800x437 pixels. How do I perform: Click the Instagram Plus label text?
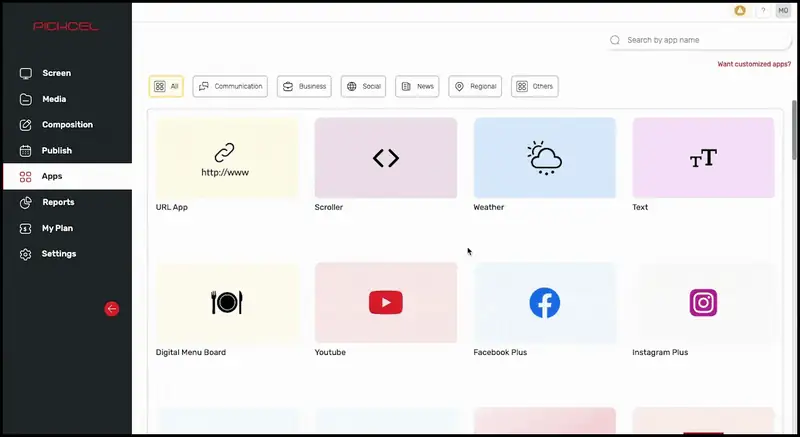coord(660,352)
